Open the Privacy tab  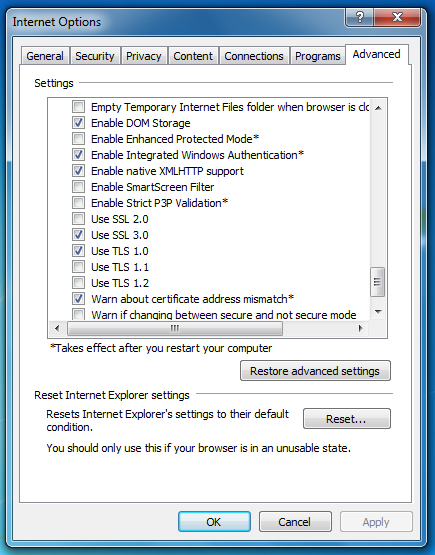point(144,56)
